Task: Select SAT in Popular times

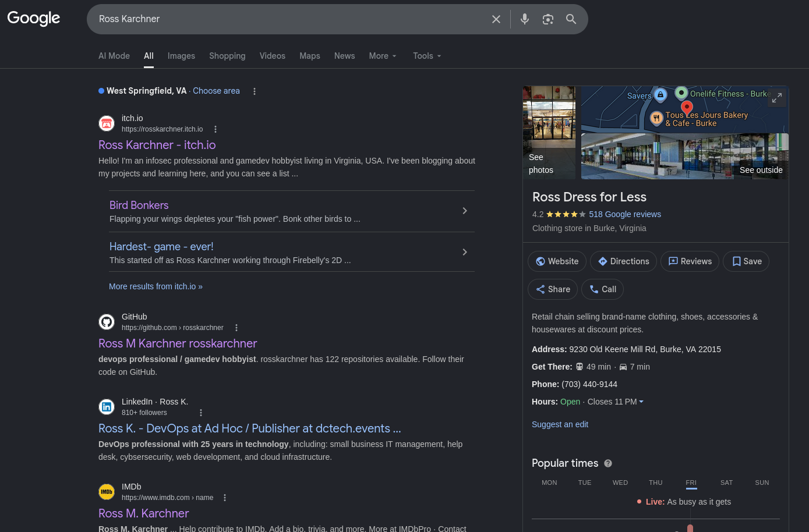Action: coord(727,483)
